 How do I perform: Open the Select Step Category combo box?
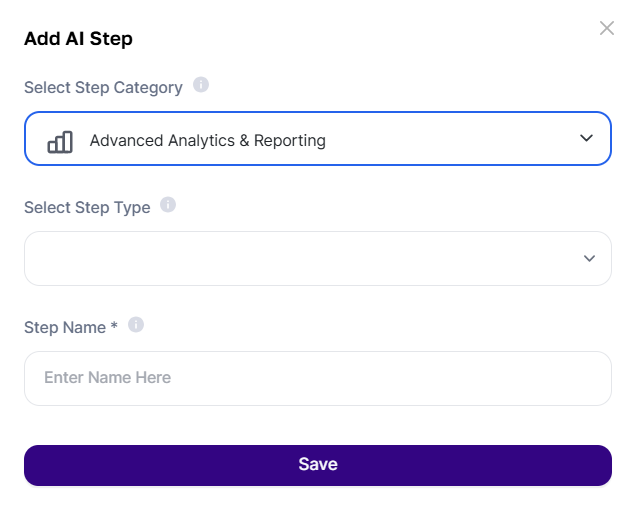click(x=318, y=138)
